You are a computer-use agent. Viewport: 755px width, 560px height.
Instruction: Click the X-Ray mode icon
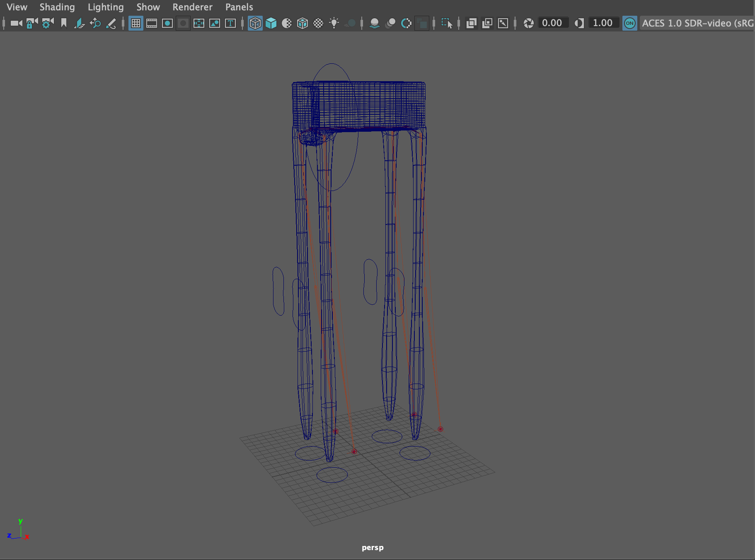click(472, 23)
